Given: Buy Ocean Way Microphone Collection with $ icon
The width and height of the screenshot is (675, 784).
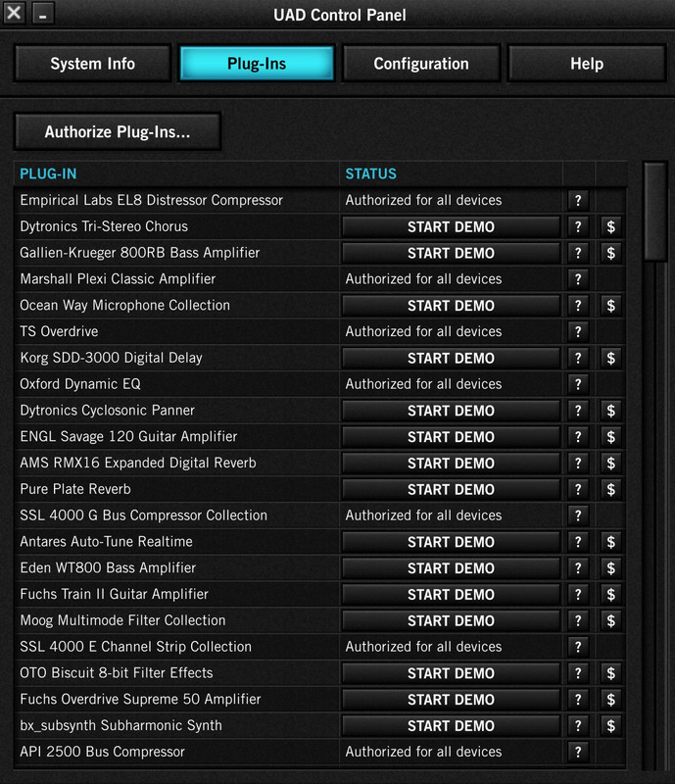Looking at the screenshot, I should click(x=611, y=306).
